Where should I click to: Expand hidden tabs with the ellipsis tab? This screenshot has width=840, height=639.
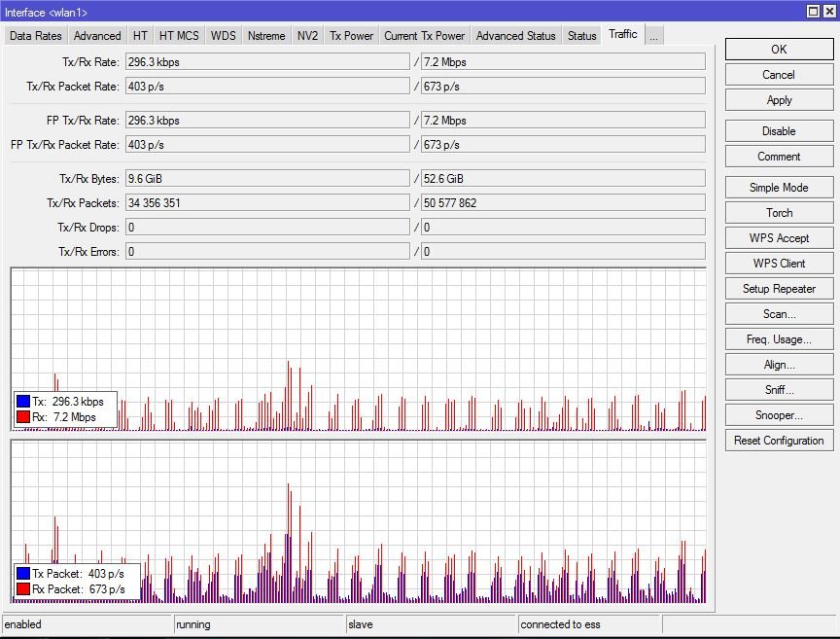pos(653,36)
